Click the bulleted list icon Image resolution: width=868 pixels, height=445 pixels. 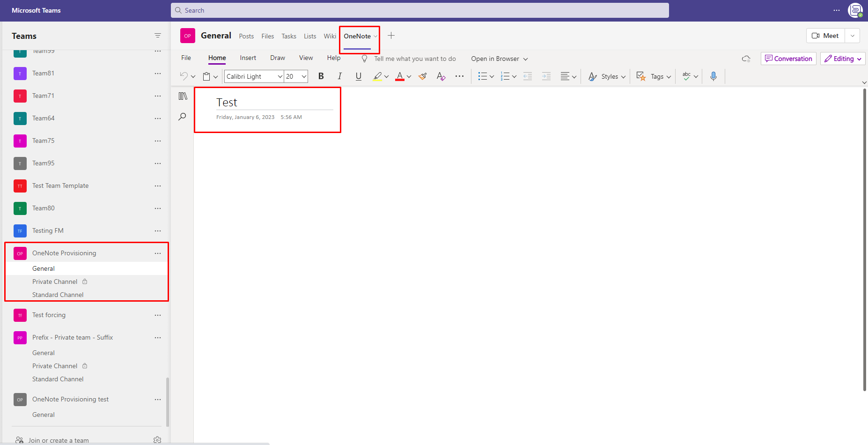click(x=482, y=76)
